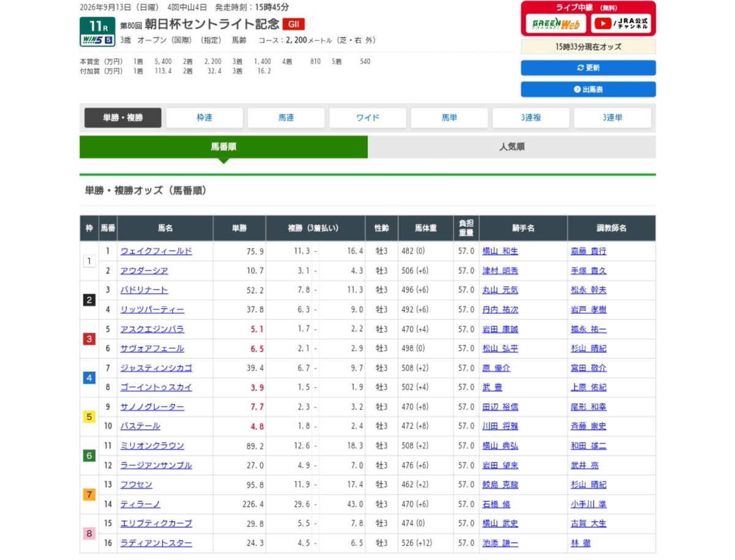Open horse パステール link
This screenshot has width=735, height=560.
pyautogui.click(x=140, y=426)
